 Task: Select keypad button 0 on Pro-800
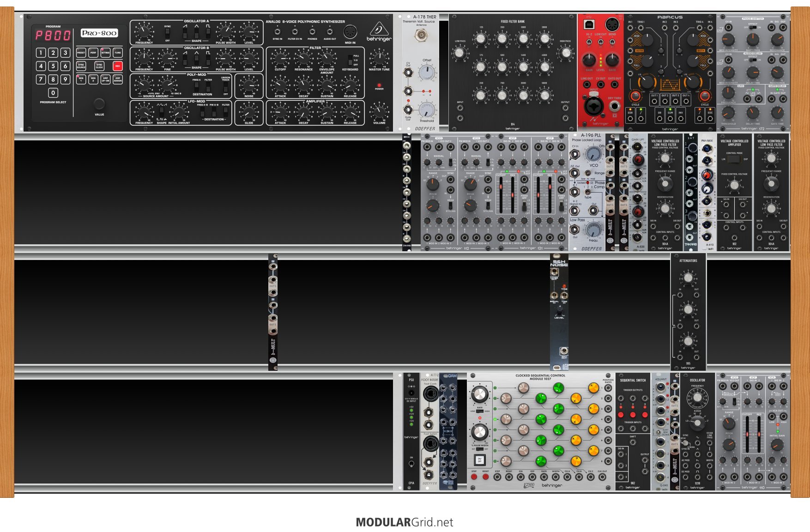[53, 93]
